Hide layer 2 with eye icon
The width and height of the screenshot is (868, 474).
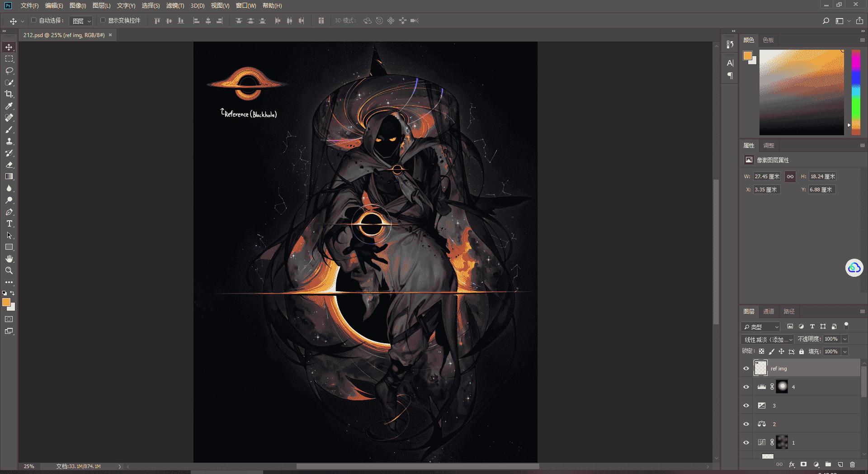[x=746, y=424]
